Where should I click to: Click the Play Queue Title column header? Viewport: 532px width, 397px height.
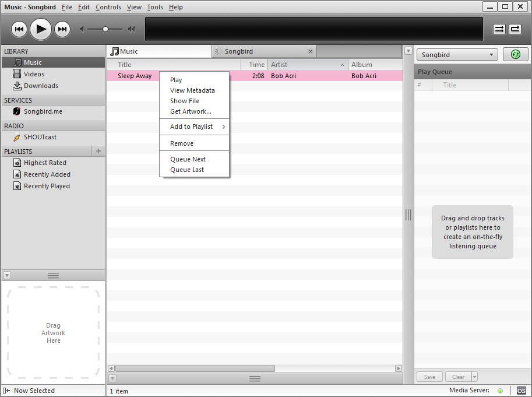click(x=470, y=85)
